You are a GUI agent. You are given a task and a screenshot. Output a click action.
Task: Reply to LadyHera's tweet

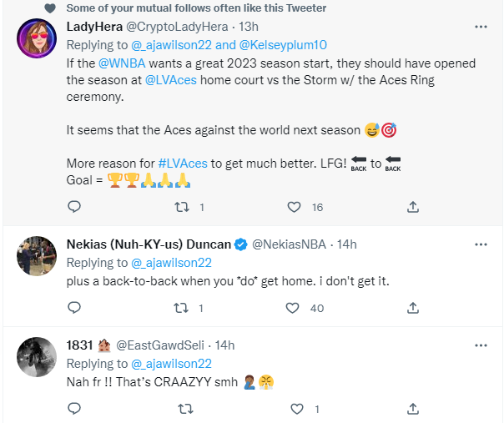(74, 207)
